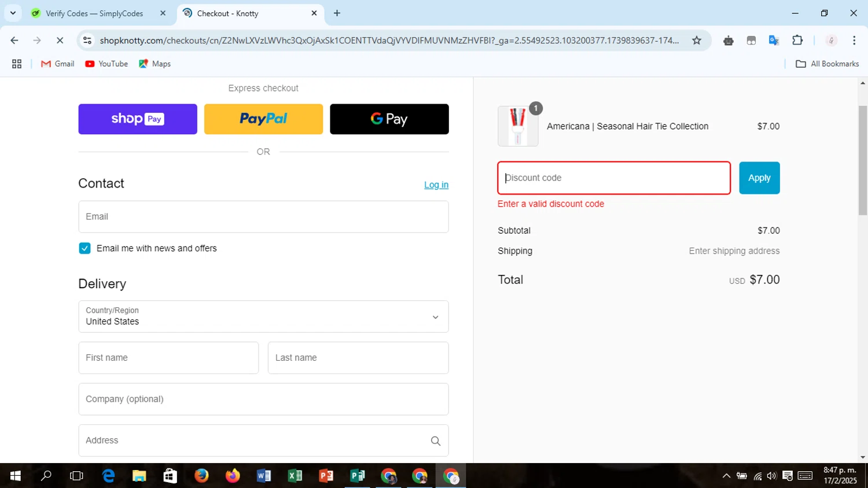Screen dimensions: 868x488
Task: Launch Microsoft Edge from the taskbar
Action: [108, 476]
